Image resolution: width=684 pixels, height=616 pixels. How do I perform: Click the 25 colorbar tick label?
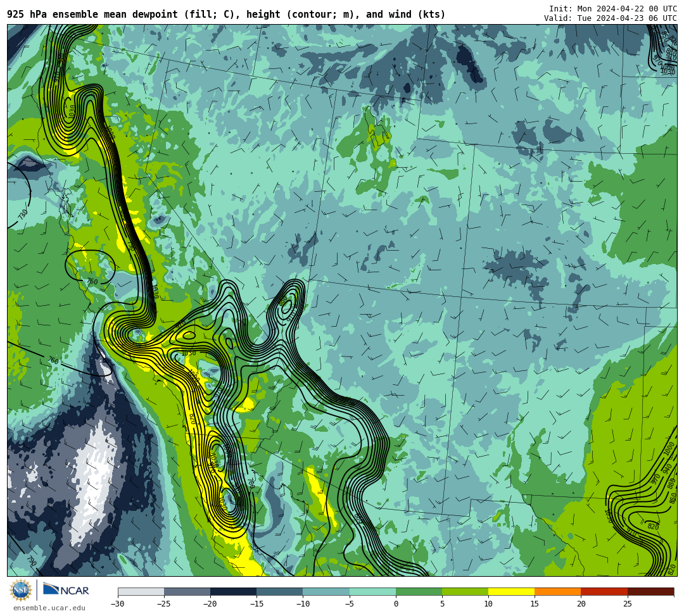pyautogui.click(x=628, y=604)
